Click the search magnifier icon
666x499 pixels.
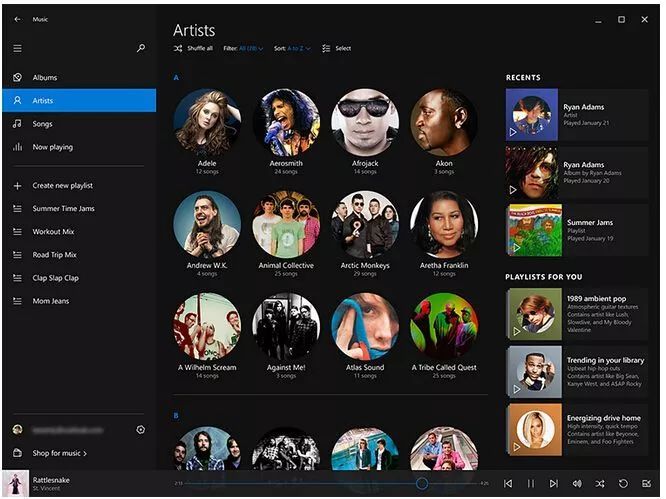click(141, 48)
